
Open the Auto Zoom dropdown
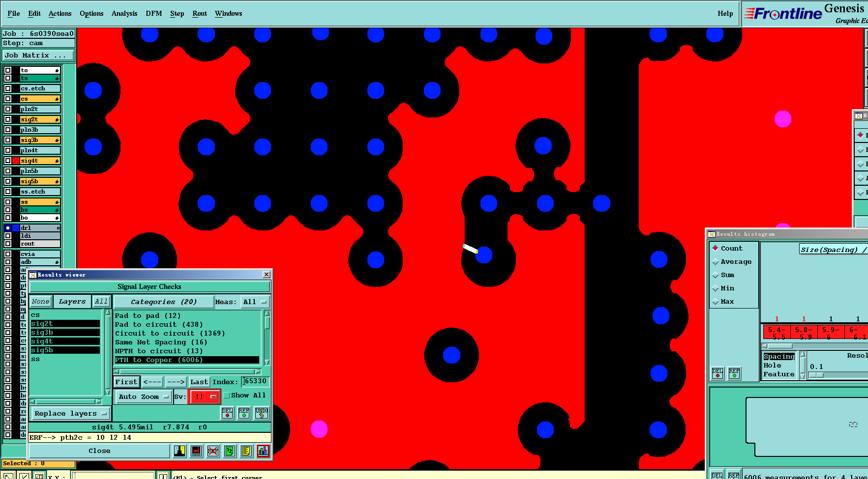point(143,396)
